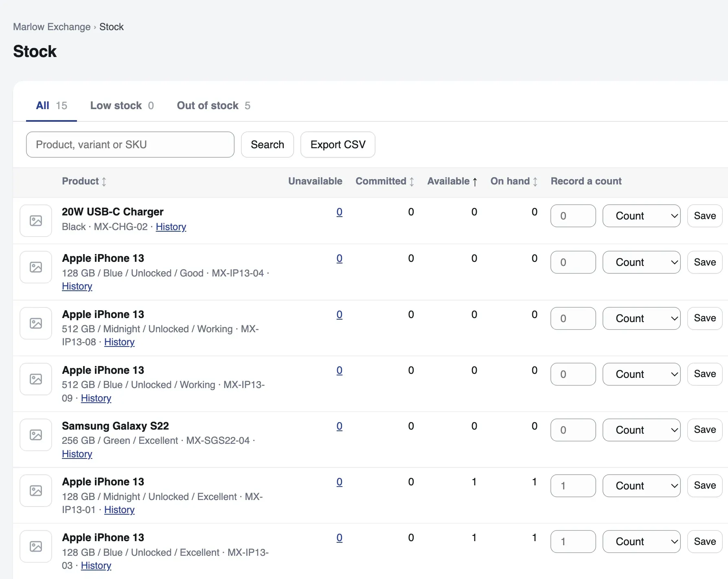Click the 20W USB-C Charger image placeholder
Screen dimensions: 728x579
click(x=36, y=221)
